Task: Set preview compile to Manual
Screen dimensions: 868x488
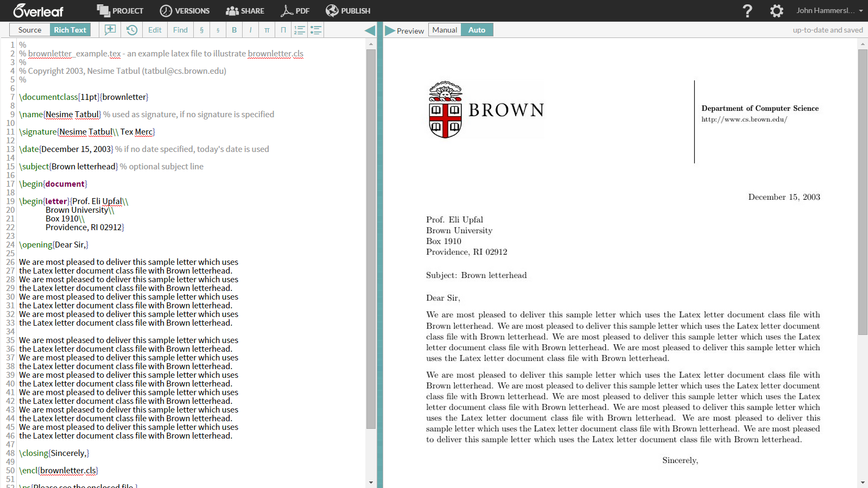Action: tap(445, 30)
